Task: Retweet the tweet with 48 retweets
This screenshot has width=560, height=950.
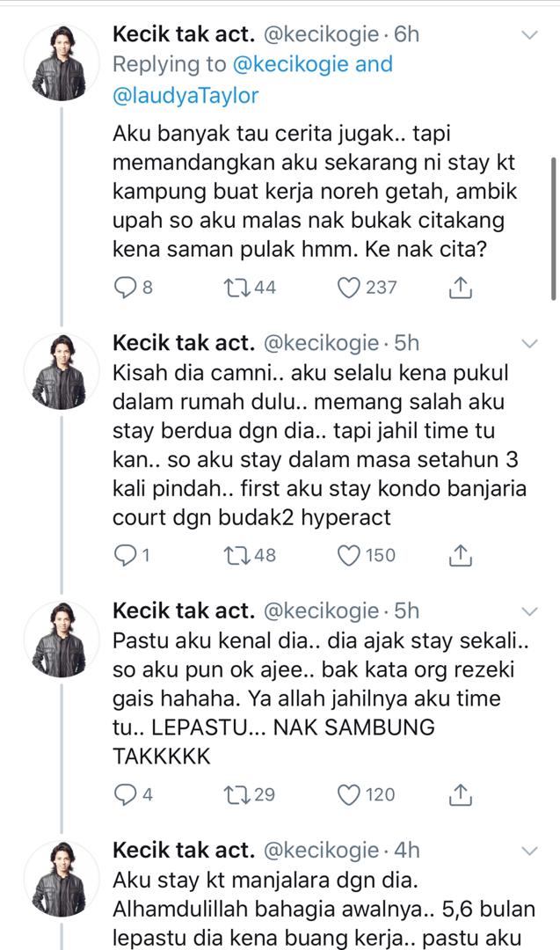Action: click(x=238, y=555)
